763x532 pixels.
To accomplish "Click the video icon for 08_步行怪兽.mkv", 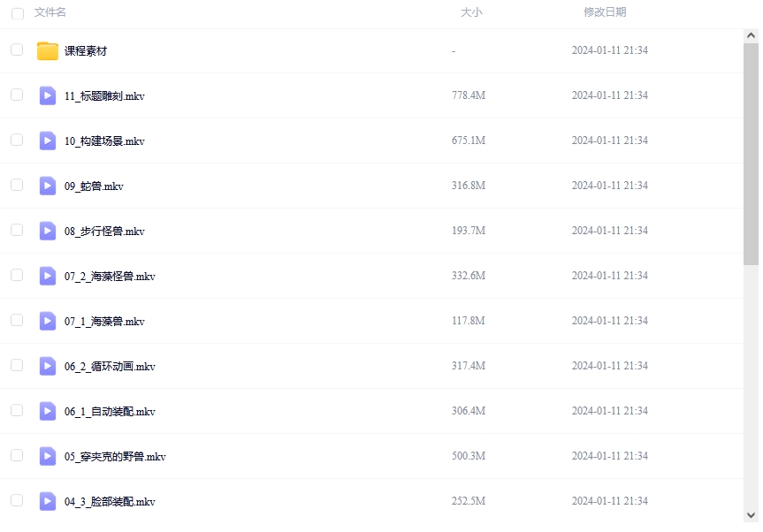I will tap(48, 232).
